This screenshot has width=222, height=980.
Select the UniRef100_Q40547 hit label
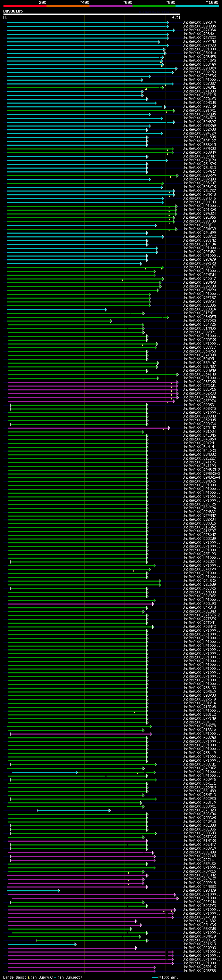coord(199,278)
